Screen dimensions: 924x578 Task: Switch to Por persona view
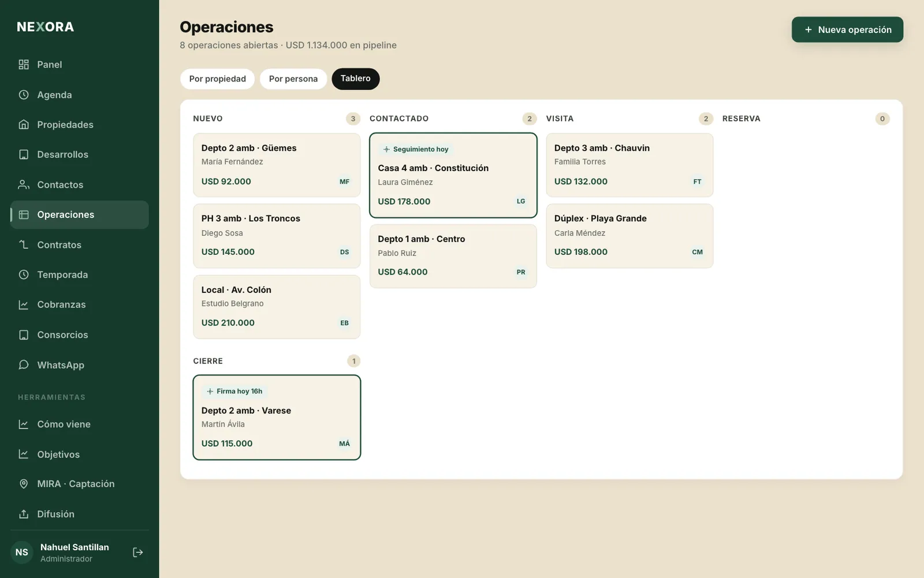click(x=293, y=79)
